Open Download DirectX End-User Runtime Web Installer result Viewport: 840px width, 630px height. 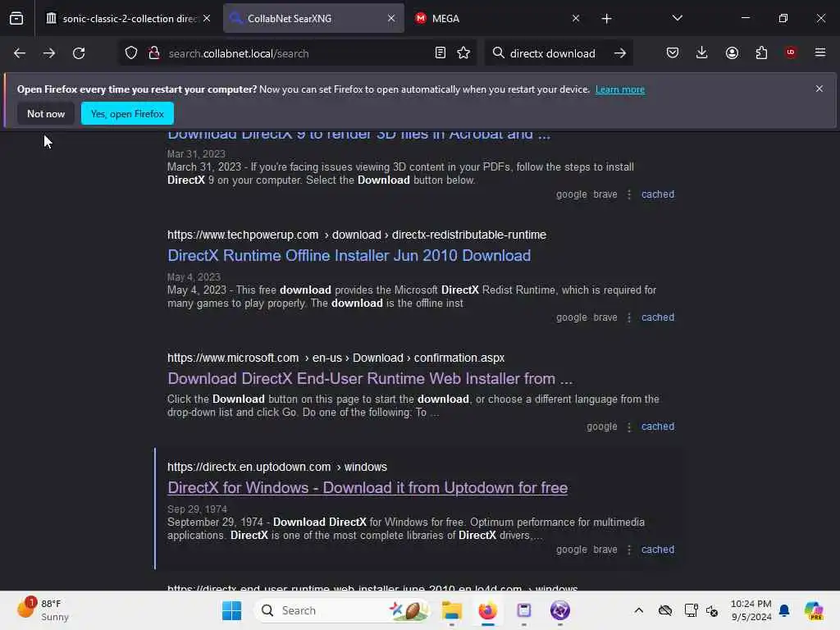click(370, 379)
